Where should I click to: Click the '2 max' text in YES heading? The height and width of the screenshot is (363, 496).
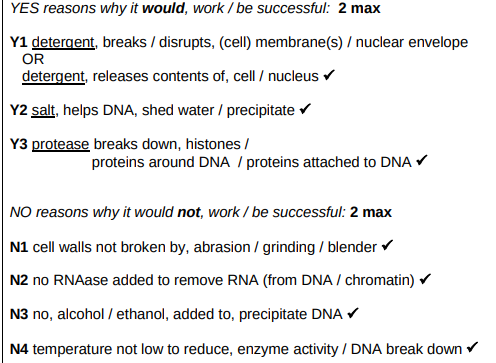359,8
